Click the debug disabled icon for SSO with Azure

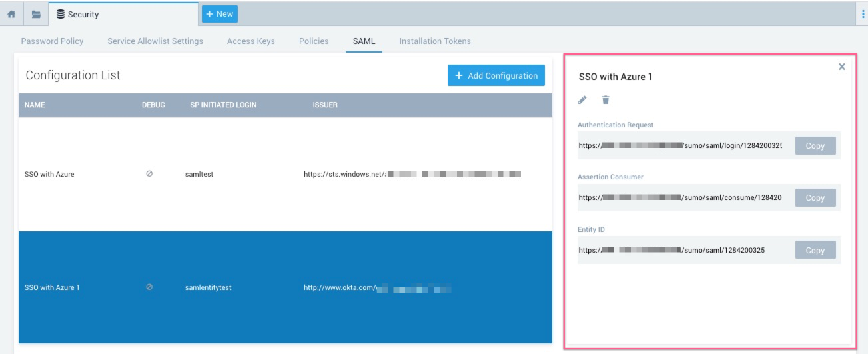(149, 174)
